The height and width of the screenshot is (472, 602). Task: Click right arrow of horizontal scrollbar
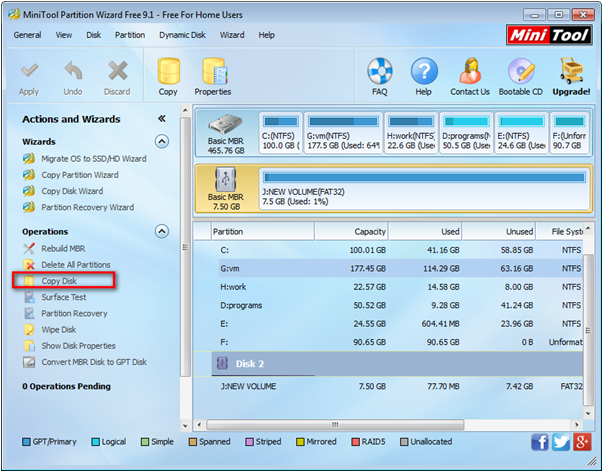pos(577,424)
